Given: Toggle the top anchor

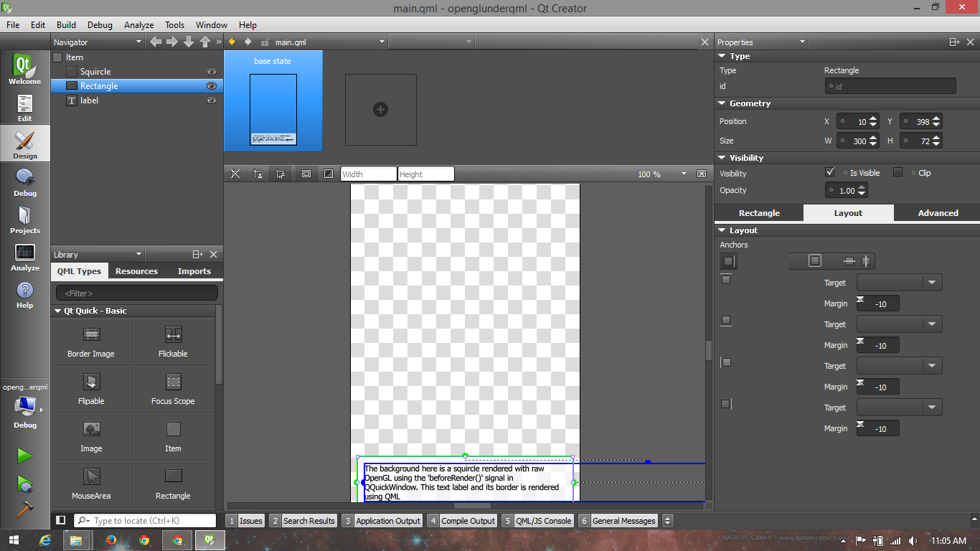Looking at the screenshot, I should click(726, 279).
